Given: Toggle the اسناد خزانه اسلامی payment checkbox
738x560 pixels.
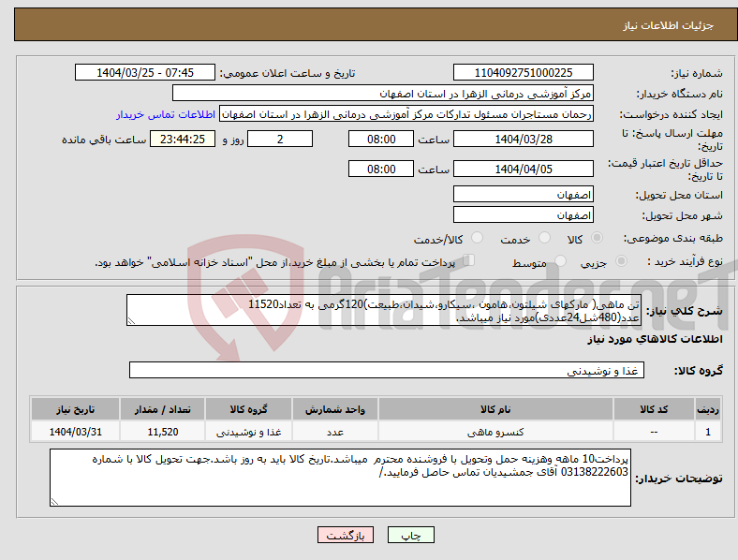Looking at the screenshot, I should coord(469,260).
